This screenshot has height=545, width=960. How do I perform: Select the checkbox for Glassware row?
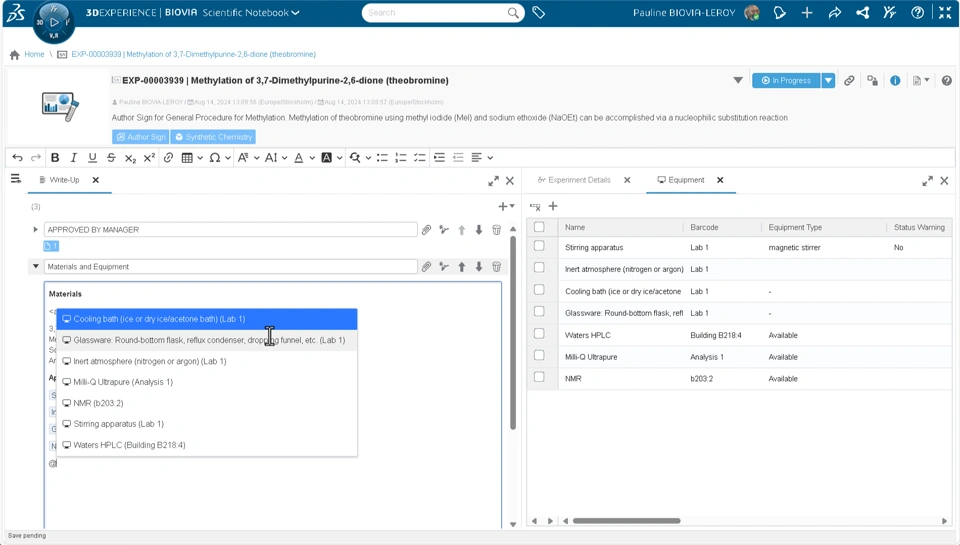click(539, 312)
